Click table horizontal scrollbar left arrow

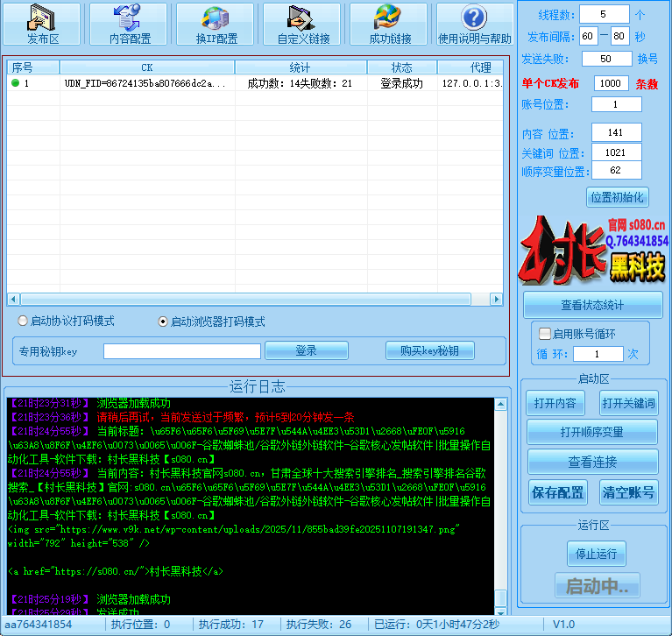[x=13, y=299]
